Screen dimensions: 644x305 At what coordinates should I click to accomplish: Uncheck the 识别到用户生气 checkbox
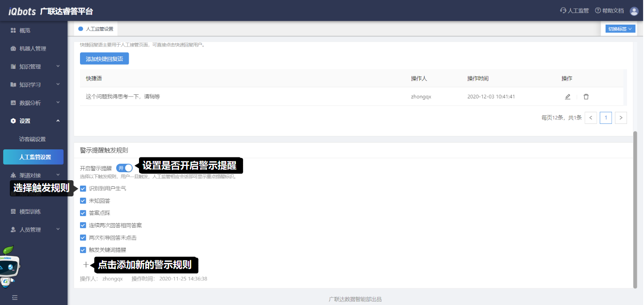(x=83, y=188)
